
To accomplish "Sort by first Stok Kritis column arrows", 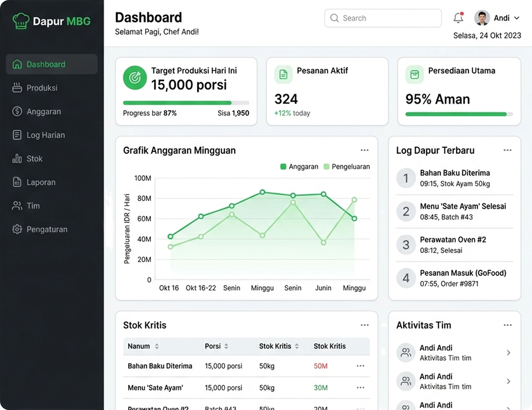I will (297, 346).
